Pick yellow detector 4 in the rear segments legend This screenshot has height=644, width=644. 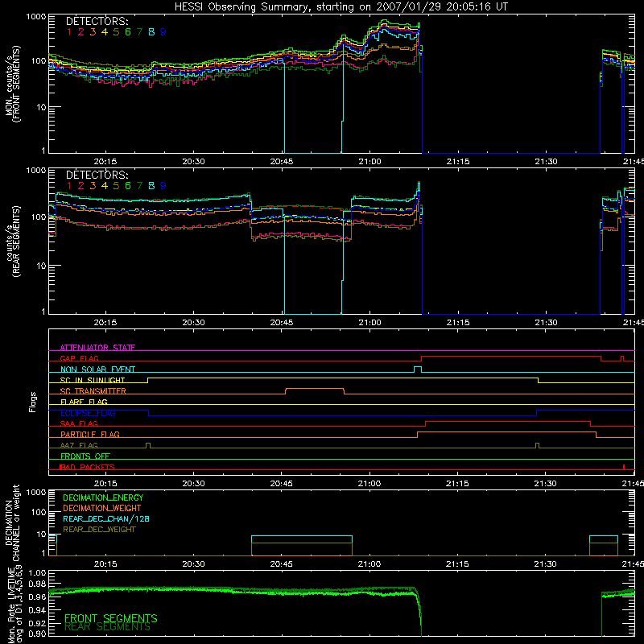105,186
